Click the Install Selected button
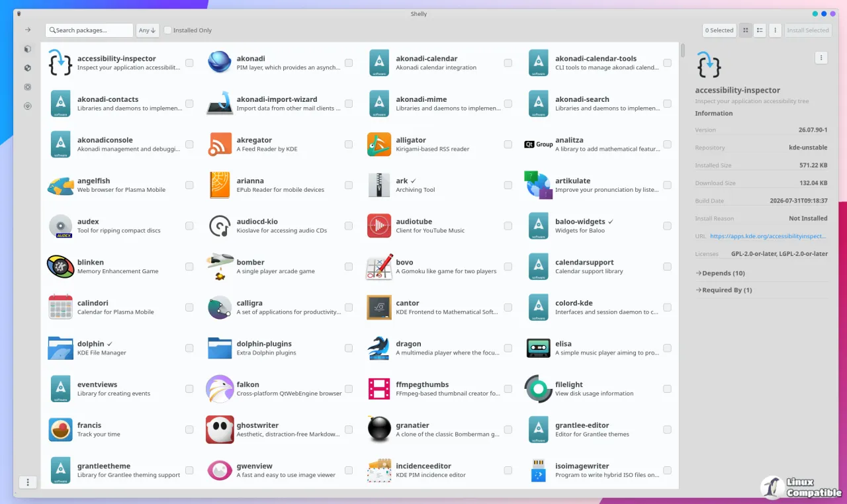The height and width of the screenshot is (504, 847). (x=808, y=30)
